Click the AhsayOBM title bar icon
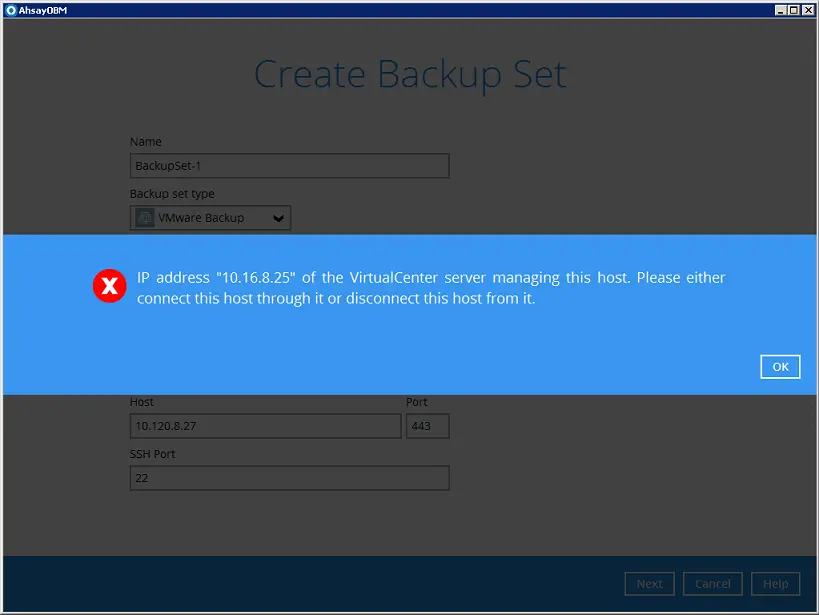Screen dimensions: 819x615 click(x=10, y=9)
